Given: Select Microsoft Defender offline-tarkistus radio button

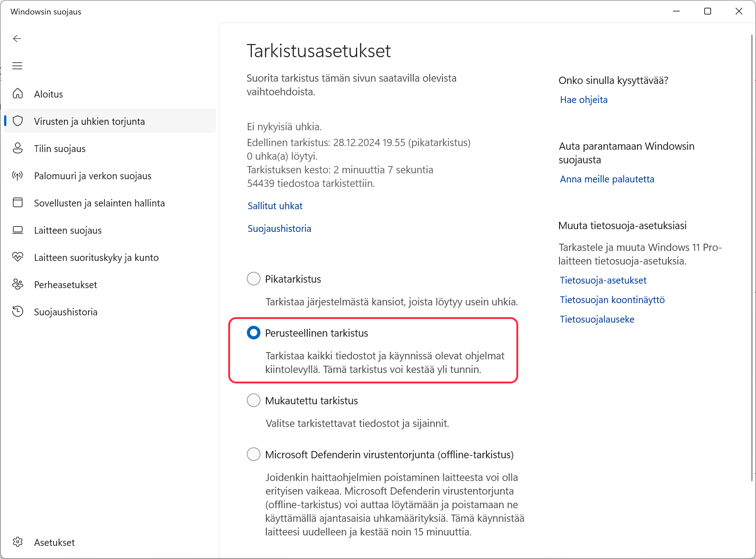Looking at the screenshot, I should point(253,454).
